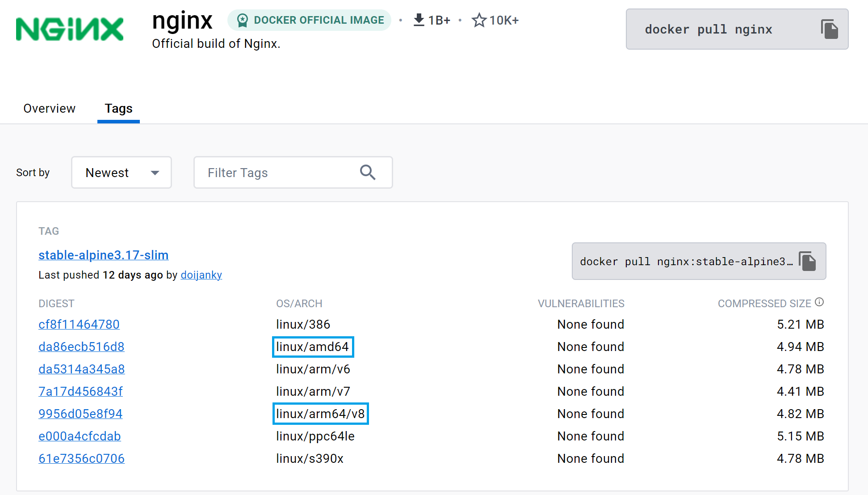This screenshot has height=495, width=868.
Task: Click the 4.82 MB size value
Action: [801, 414]
